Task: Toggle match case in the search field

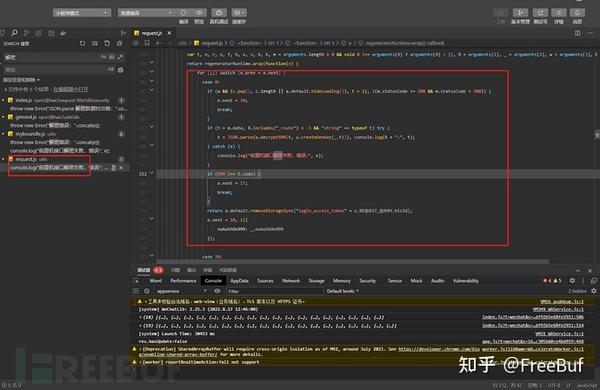Action: [103, 57]
